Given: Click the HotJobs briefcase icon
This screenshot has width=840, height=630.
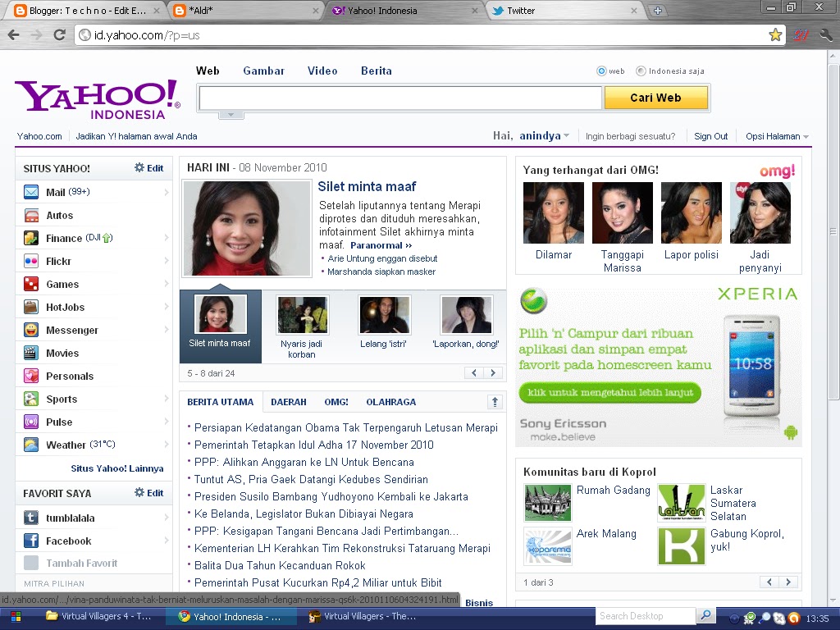Looking at the screenshot, I should (31, 307).
